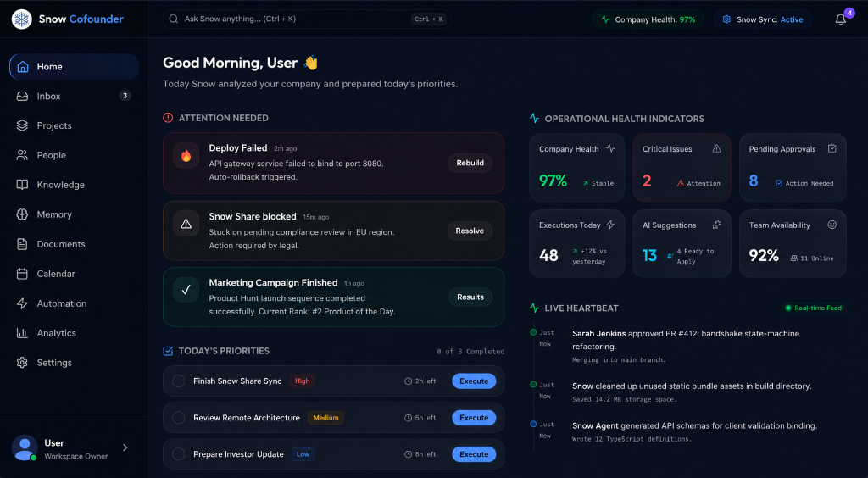Image resolution: width=868 pixels, height=478 pixels.
Task: Click the Company Health 97% pill
Action: [x=648, y=19]
